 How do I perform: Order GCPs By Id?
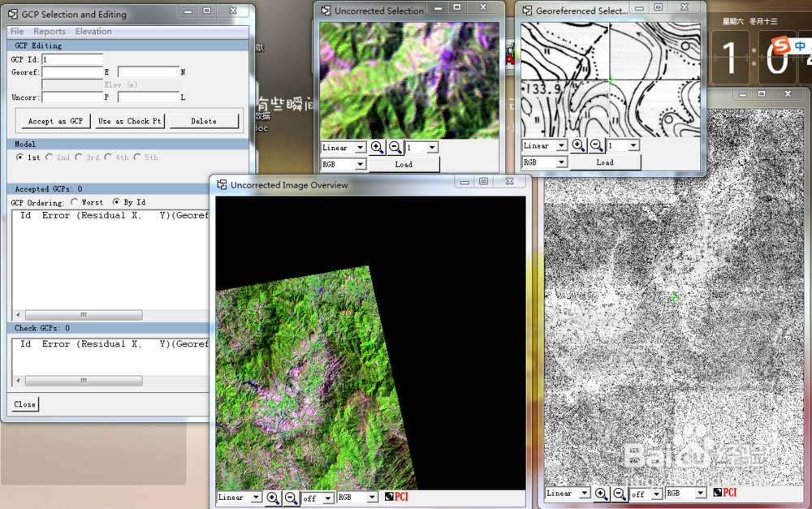(x=116, y=202)
